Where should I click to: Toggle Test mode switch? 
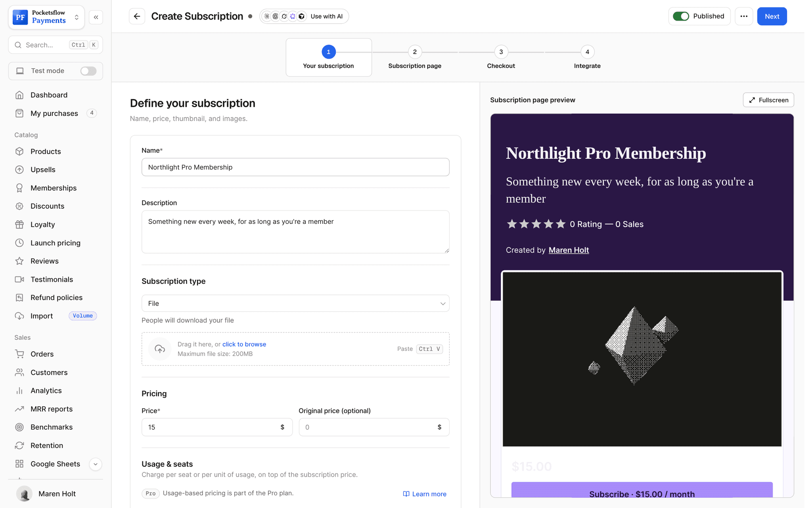click(88, 71)
